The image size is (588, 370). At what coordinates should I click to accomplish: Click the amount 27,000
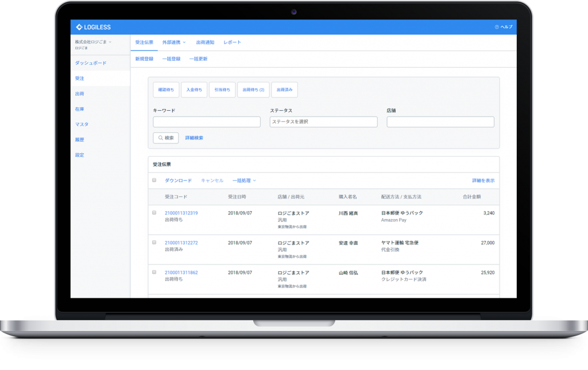click(x=488, y=243)
